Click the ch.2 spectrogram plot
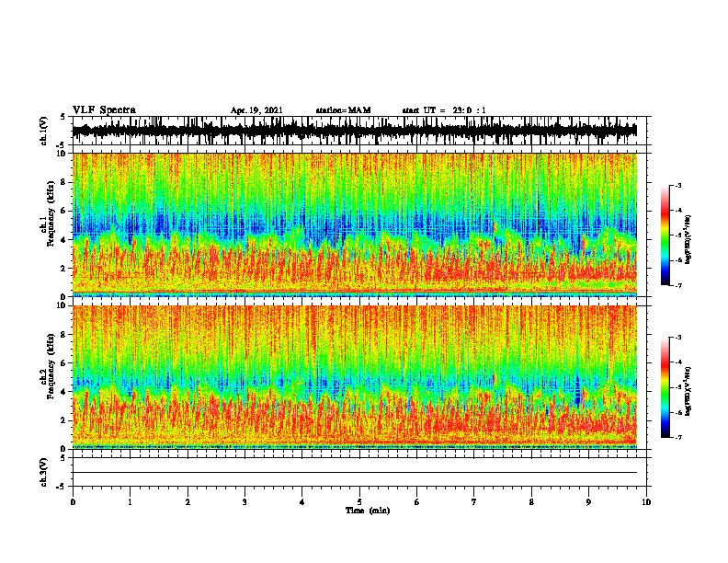 pyautogui.click(x=355, y=377)
